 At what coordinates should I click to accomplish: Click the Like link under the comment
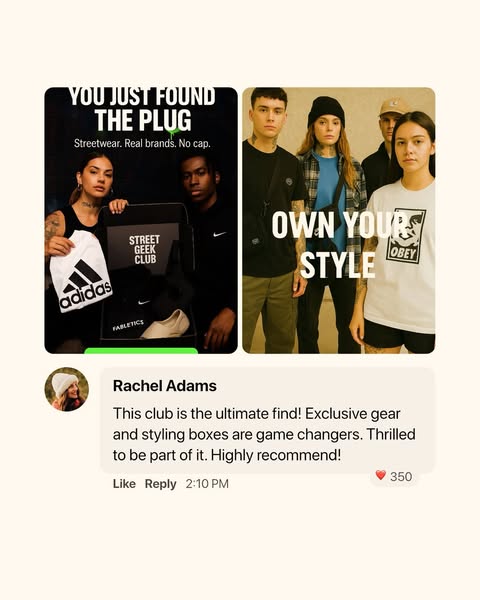click(x=124, y=484)
